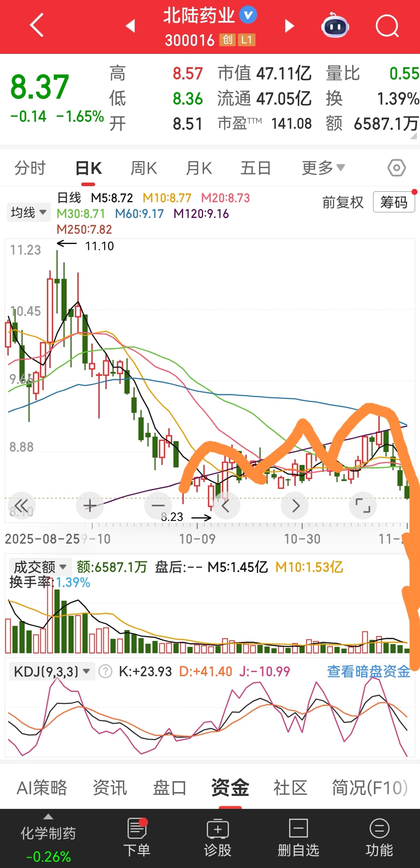Move the chart left with the left chevron
420x868 pixels.
[x=226, y=506]
